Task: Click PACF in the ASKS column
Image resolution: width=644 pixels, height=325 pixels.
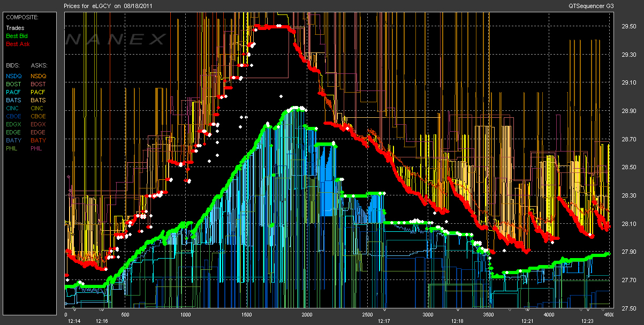Action: click(x=39, y=92)
